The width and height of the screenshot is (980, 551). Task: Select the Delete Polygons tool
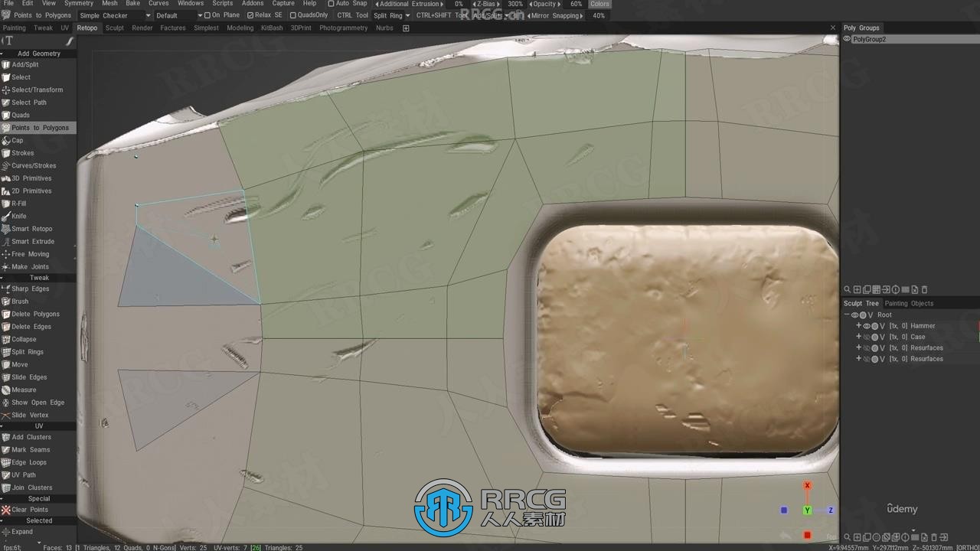(38, 314)
